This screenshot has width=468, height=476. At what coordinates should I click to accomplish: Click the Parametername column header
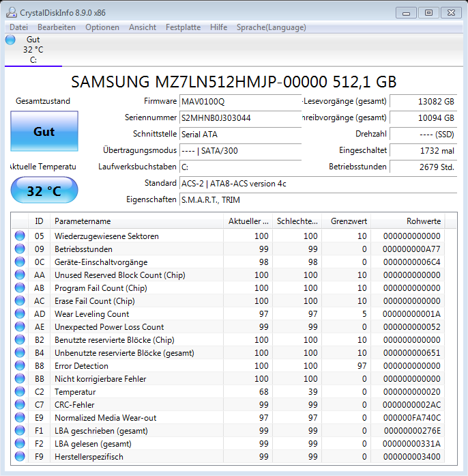(x=137, y=221)
